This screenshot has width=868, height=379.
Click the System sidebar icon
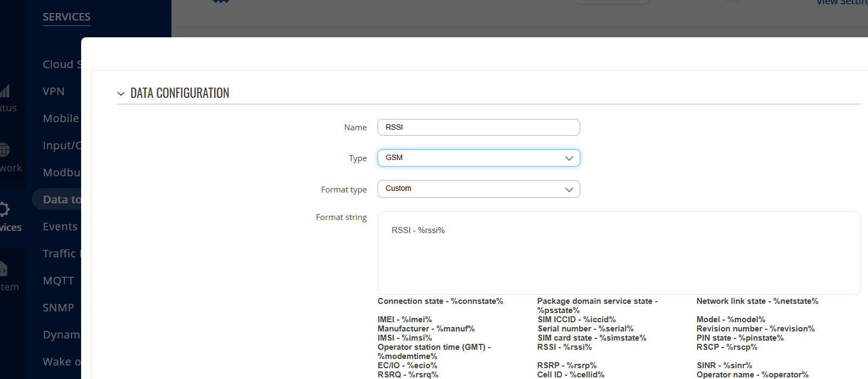(x=4, y=268)
